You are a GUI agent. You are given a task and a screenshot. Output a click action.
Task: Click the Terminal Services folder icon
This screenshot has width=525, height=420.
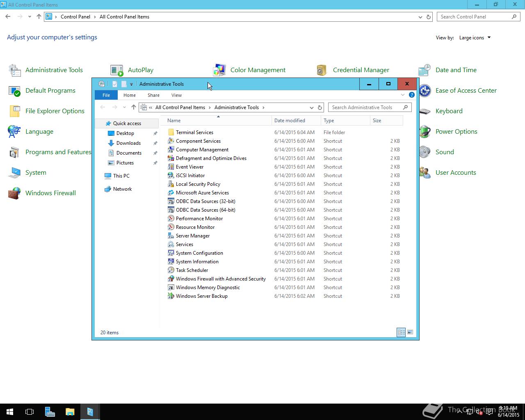[171, 132]
